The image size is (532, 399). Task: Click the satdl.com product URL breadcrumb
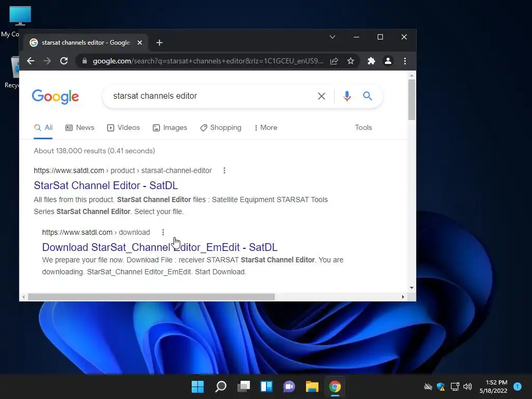(123, 170)
